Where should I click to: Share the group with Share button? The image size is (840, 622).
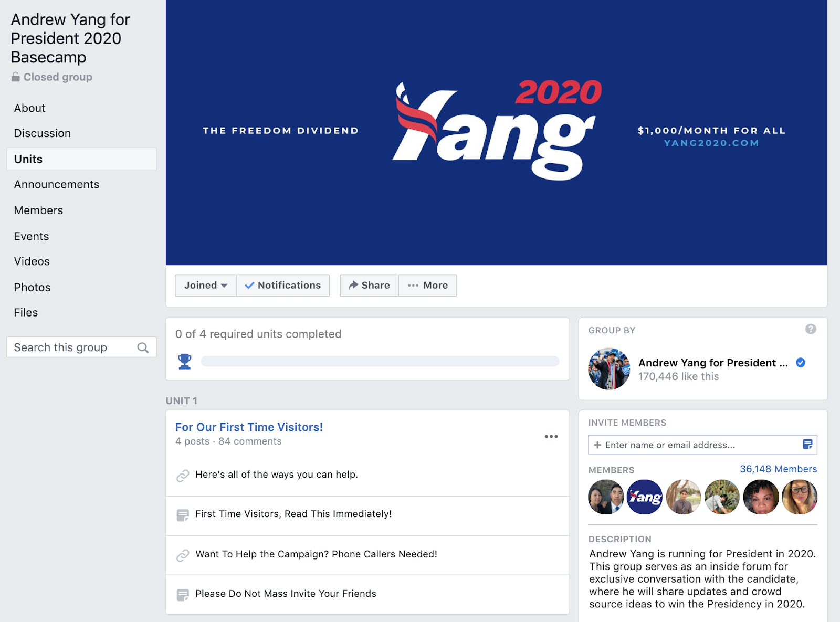point(369,286)
